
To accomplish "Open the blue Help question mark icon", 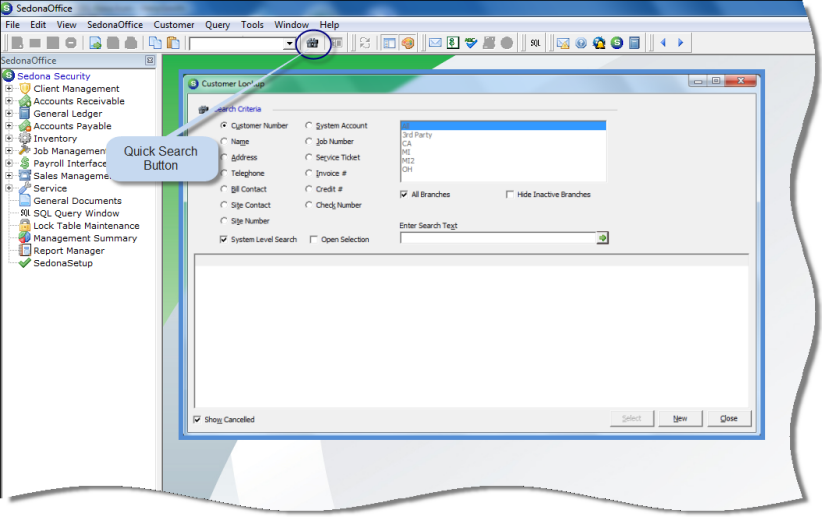I will (x=581, y=43).
